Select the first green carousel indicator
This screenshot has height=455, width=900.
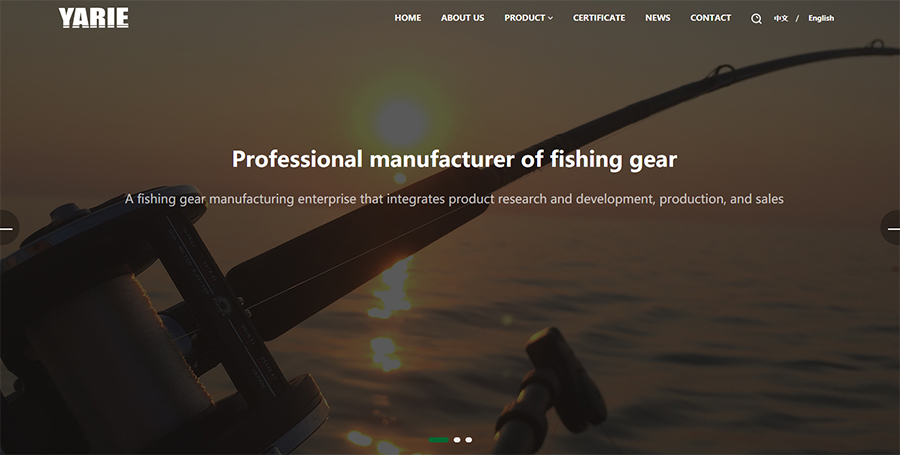[x=439, y=440]
